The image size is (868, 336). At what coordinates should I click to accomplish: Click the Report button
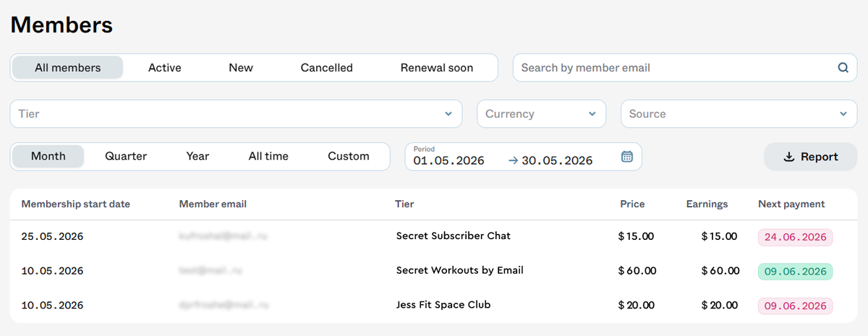tap(811, 157)
